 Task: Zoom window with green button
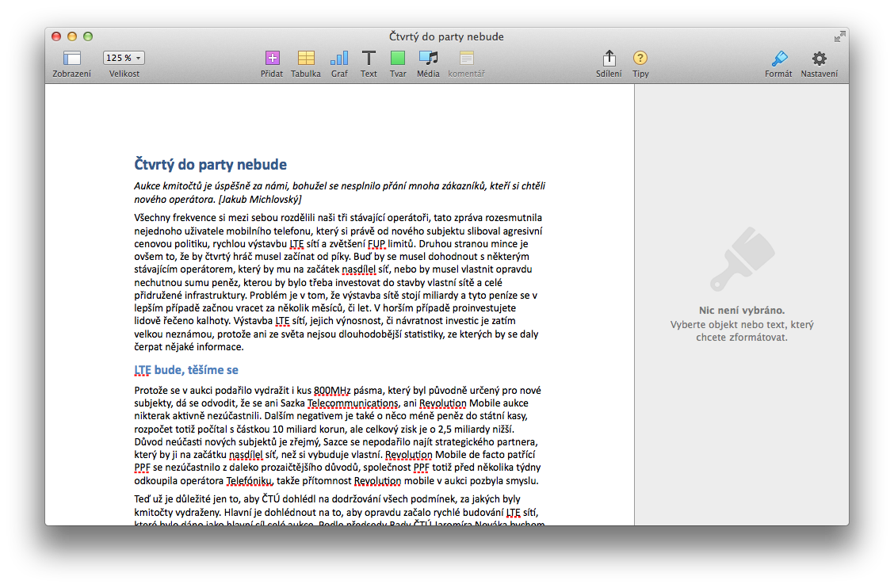coord(88,36)
